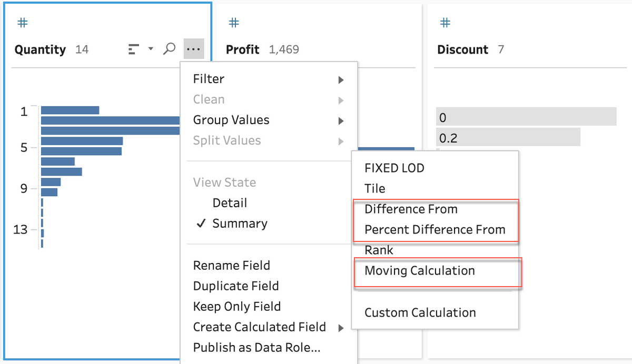Select Percent Difference From calculation

(435, 230)
